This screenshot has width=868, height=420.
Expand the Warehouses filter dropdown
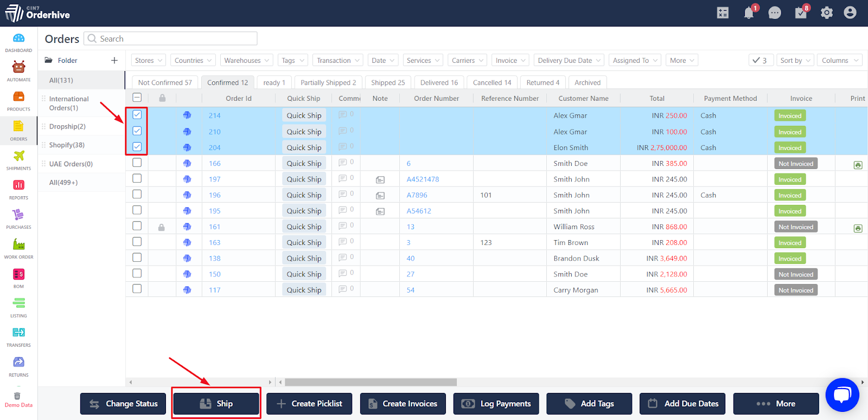coord(246,60)
